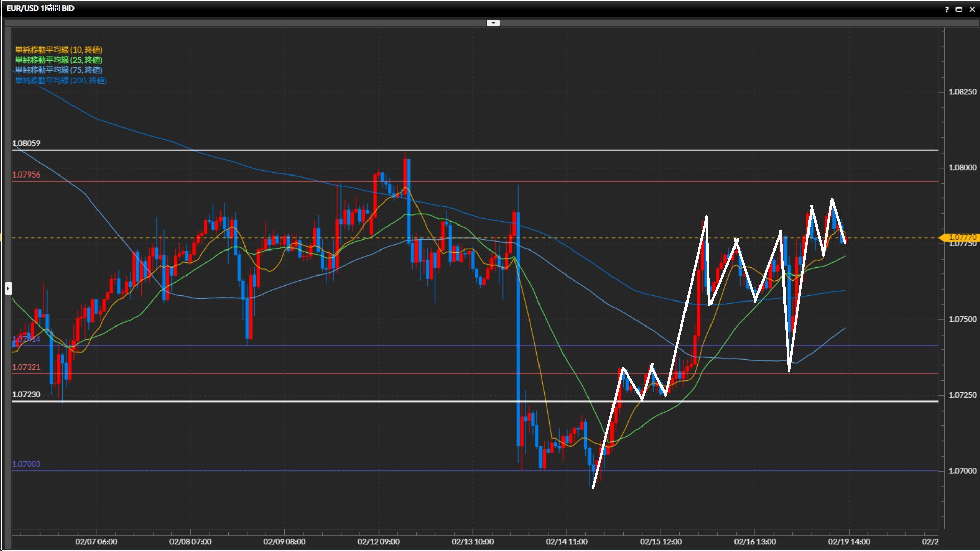This screenshot has width=980, height=551.
Task: Select the 10-period moving average legend
Action: [x=58, y=49]
